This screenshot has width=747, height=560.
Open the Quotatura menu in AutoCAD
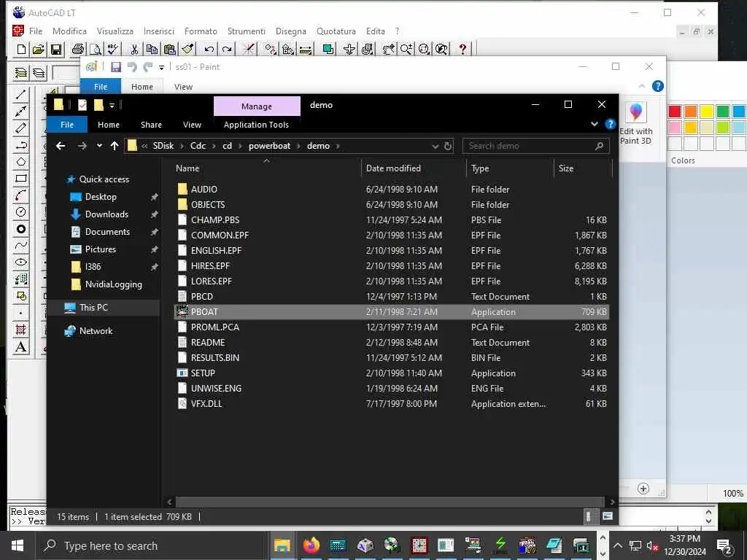point(336,31)
